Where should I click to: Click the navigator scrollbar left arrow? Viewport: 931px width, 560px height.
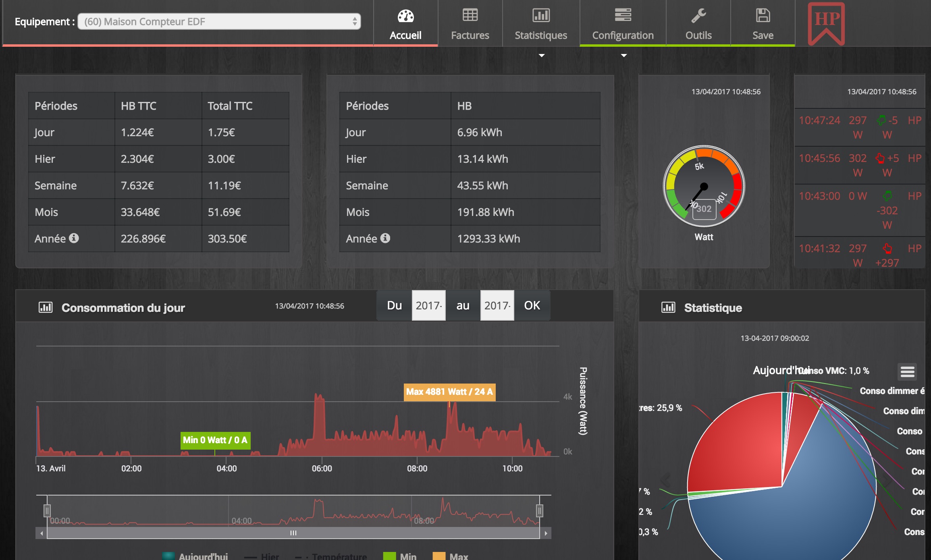pyautogui.click(x=42, y=533)
